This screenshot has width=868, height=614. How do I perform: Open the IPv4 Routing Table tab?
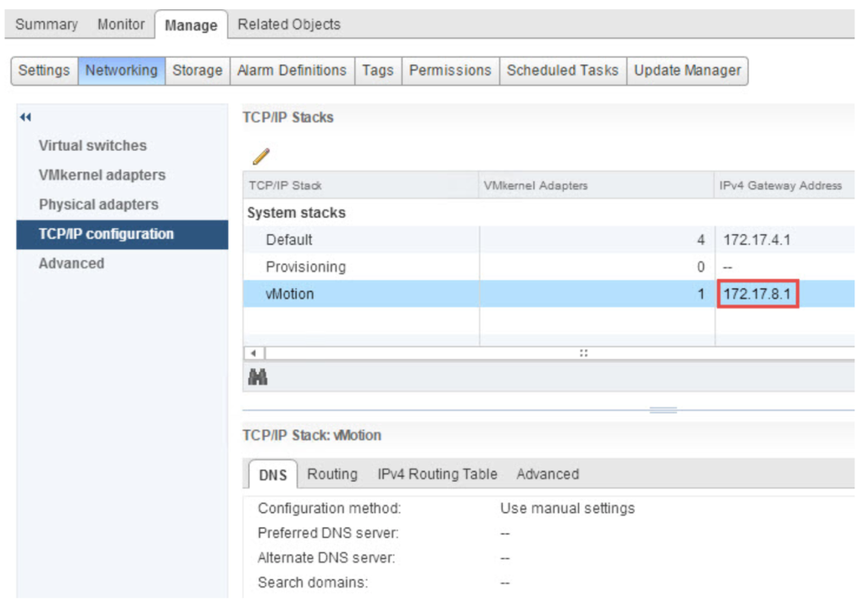tap(437, 474)
